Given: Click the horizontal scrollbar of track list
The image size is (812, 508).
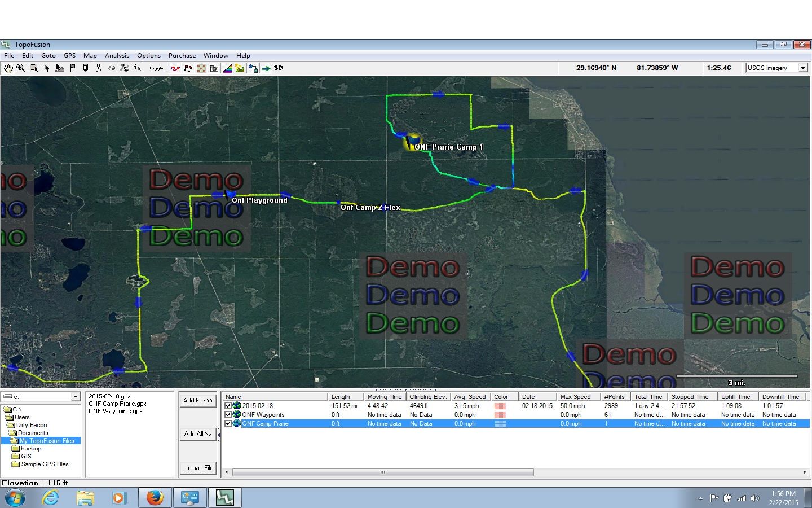Looking at the screenshot, I should click(x=383, y=472).
